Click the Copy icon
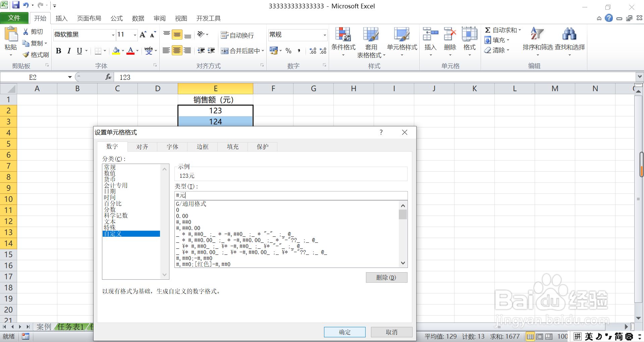The height and width of the screenshot is (342, 644). point(26,43)
